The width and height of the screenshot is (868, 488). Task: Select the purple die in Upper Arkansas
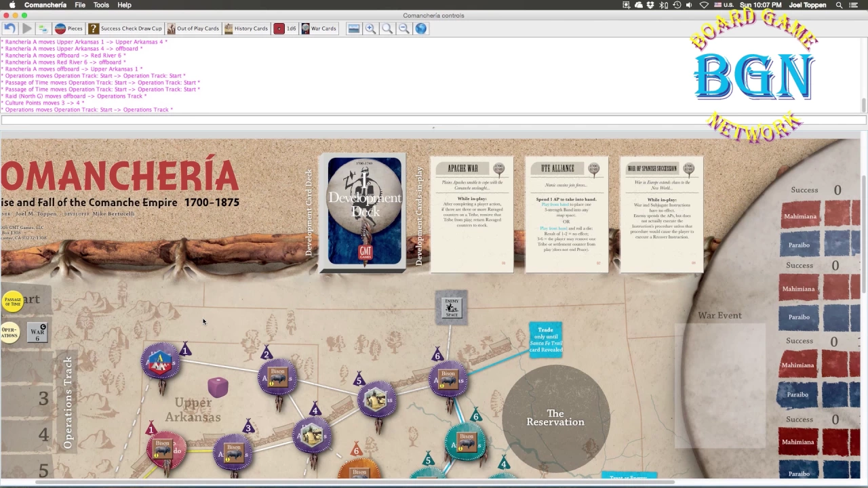click(x=218, y=387)
